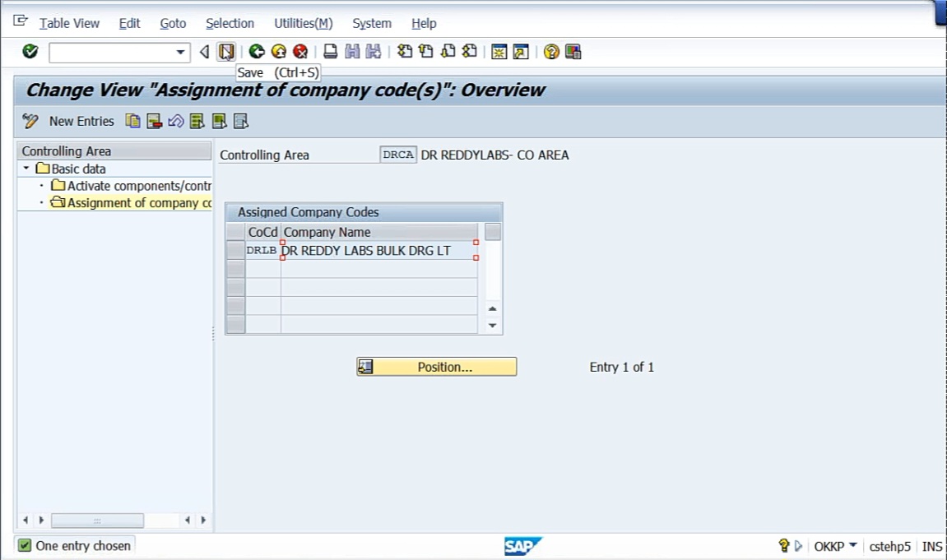Screen dimensions: 947x560
Task: Click the Display/Change pencil icon
Action: pyautogui.click(x=30, y=122)
